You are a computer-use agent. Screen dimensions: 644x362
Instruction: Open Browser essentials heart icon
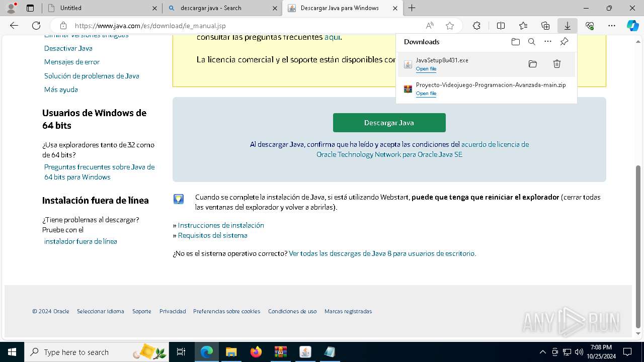coord(590,26)
